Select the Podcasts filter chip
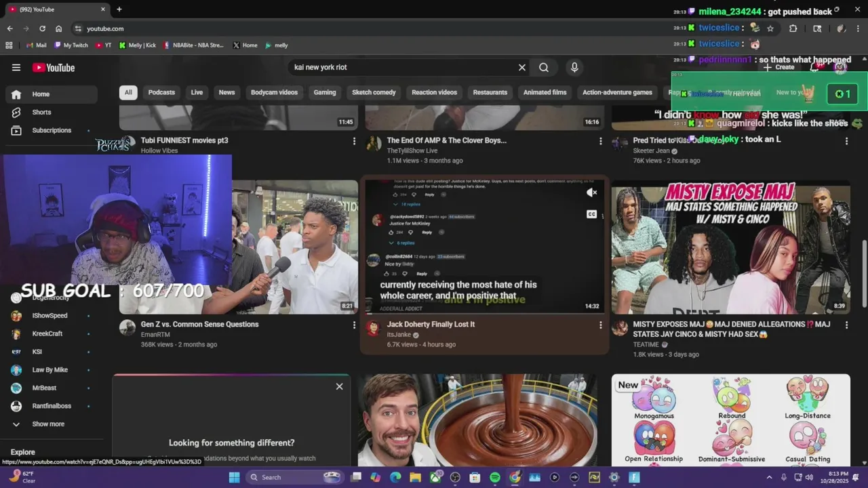The image size is (868, 488). coord(161,92)
